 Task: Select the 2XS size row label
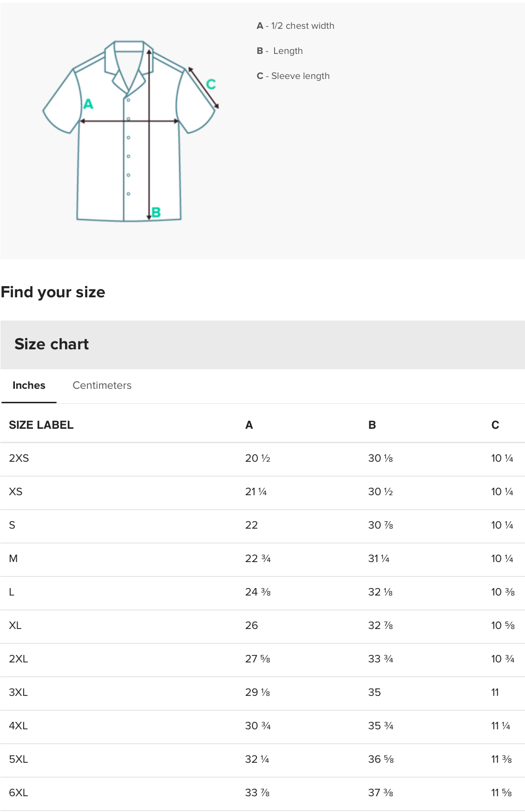[19, 458]
